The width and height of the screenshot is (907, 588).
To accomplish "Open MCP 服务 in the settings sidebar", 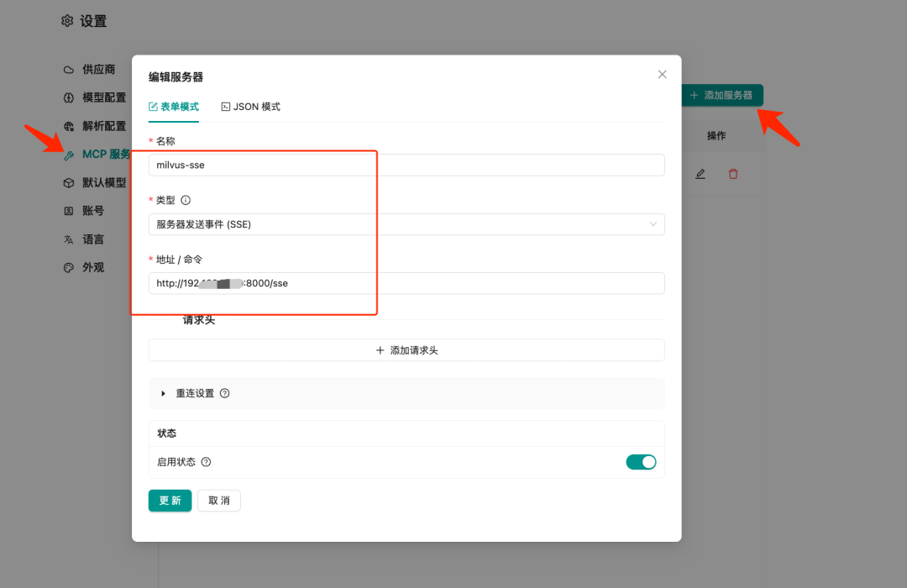I will pos(97,155).
